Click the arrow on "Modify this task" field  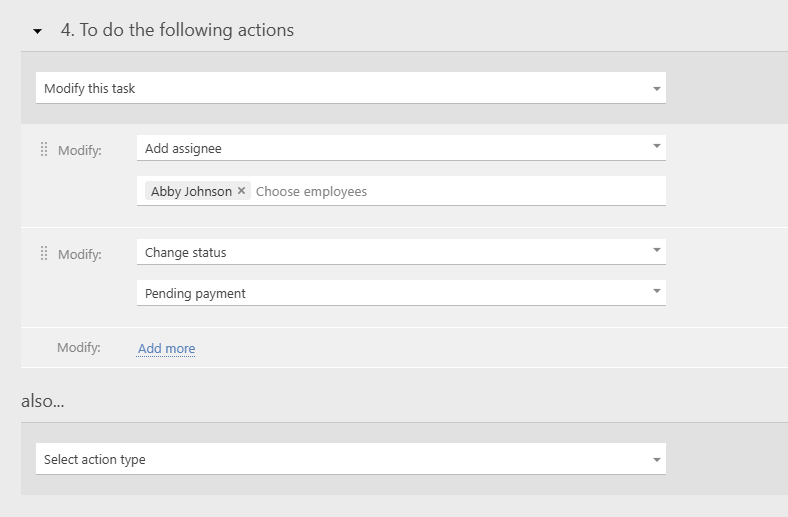click(657, 89)
